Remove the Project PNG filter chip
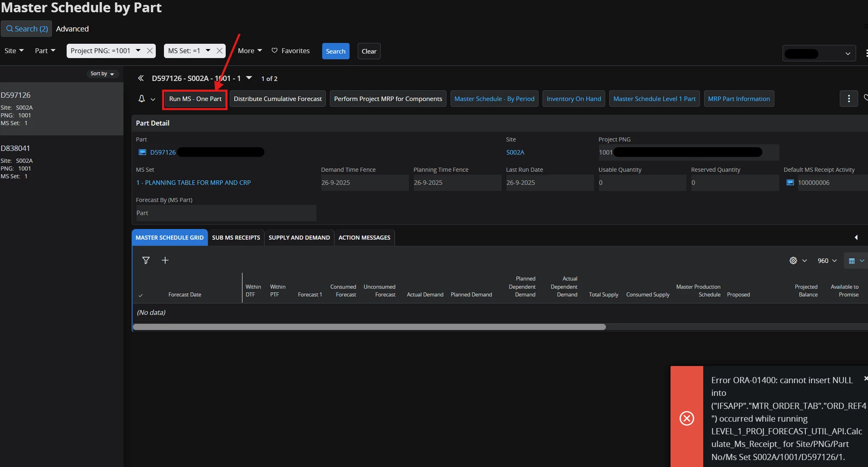The width and height of the screenshot is (868, 467). tap(150, 51)
